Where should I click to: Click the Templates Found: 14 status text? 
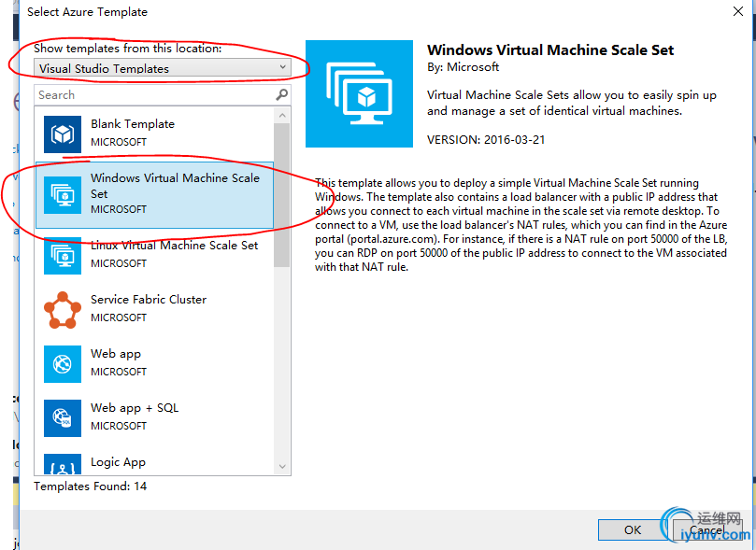click(x=90, y=487)
